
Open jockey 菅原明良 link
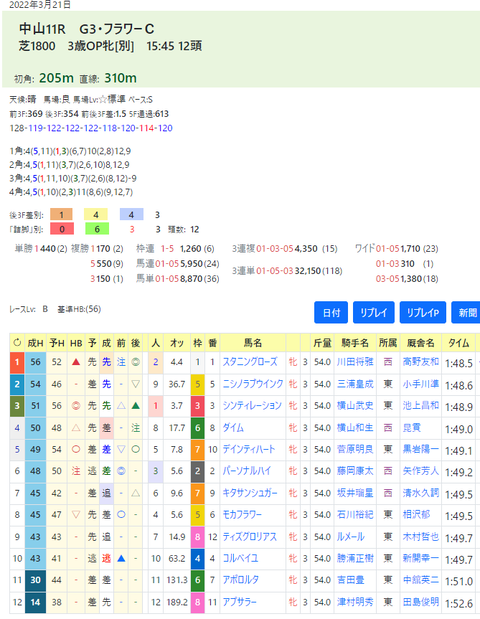pos(355,450)
